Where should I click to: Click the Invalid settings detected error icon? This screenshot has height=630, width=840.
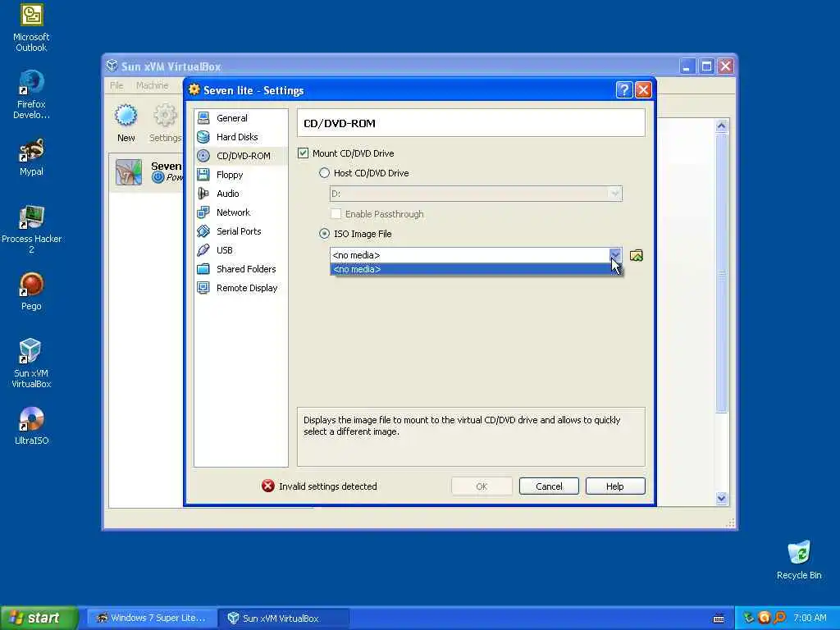[268, 486]
